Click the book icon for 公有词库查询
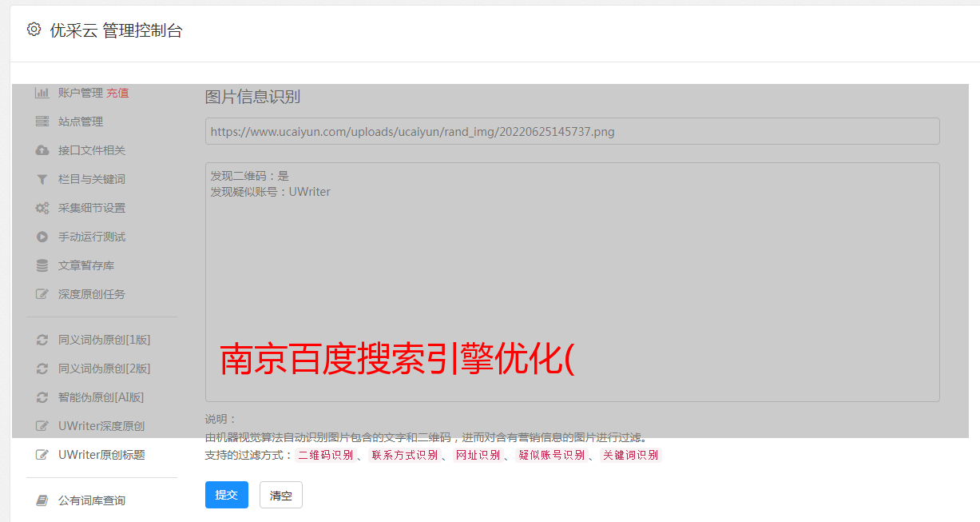The height and width of the screenshot is (522, 980). click(42, 500)
